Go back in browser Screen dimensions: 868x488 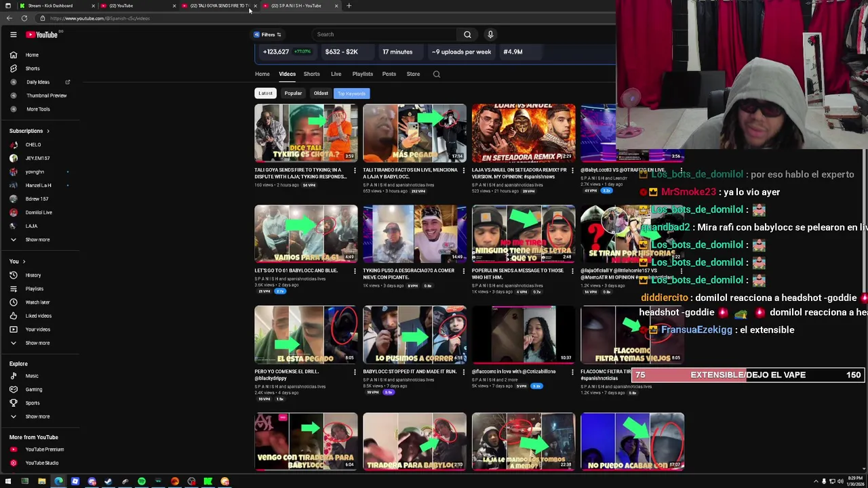tap(9, 18)
